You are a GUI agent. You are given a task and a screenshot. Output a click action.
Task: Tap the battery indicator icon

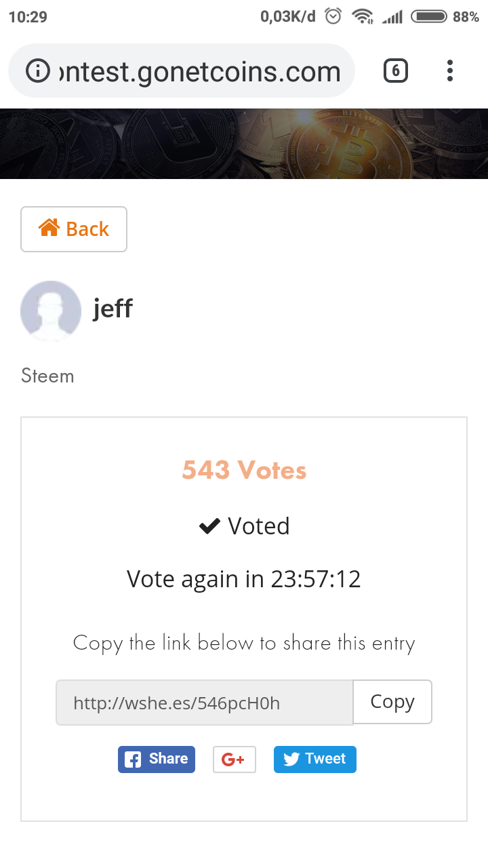click(x=429, y=17)
